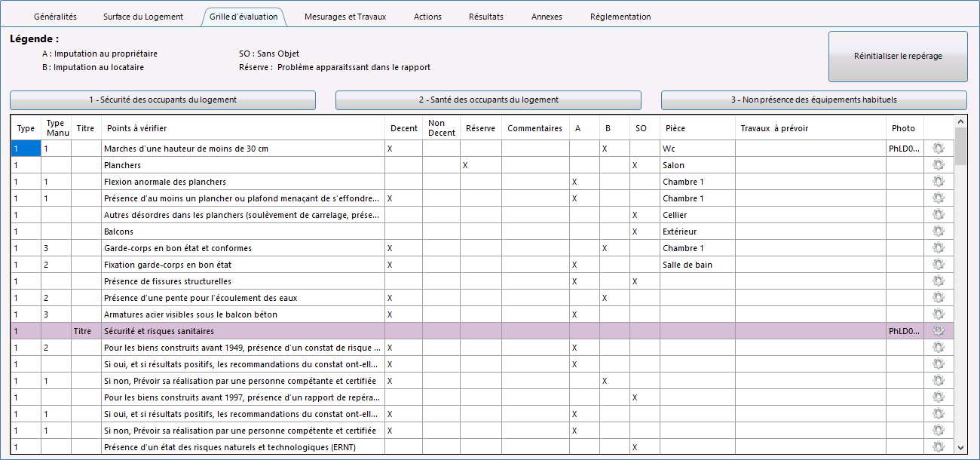
Task: Switch to the Résultats tab
Action: tap(486, 17)
